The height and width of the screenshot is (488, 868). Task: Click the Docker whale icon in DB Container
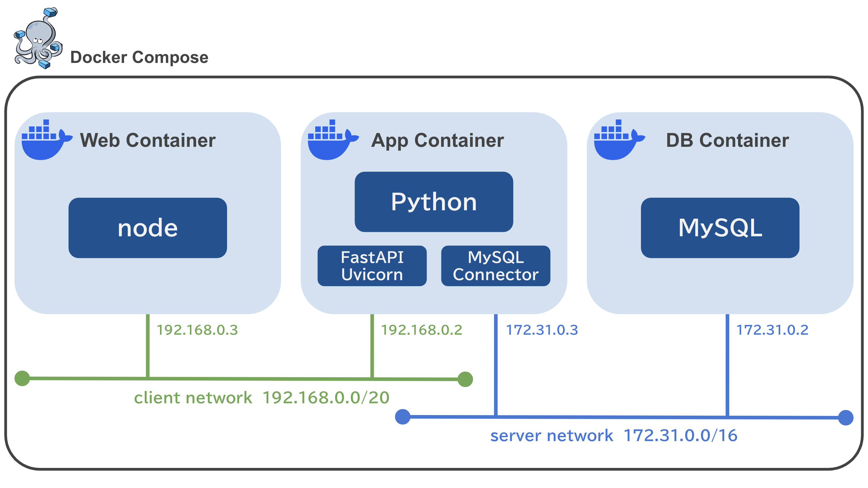point(619,139)
